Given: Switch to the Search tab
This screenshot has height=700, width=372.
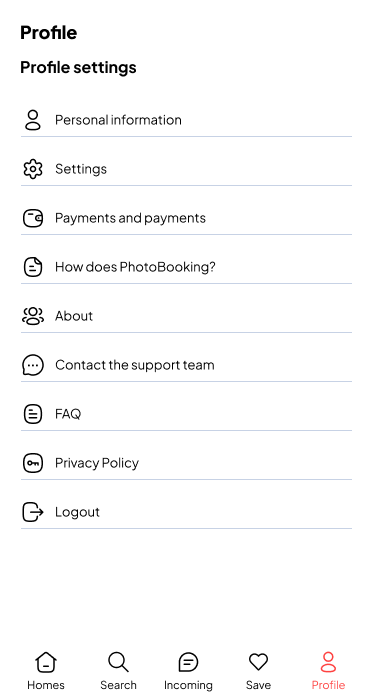Looking at the screenshot, I should coord(118,671).
